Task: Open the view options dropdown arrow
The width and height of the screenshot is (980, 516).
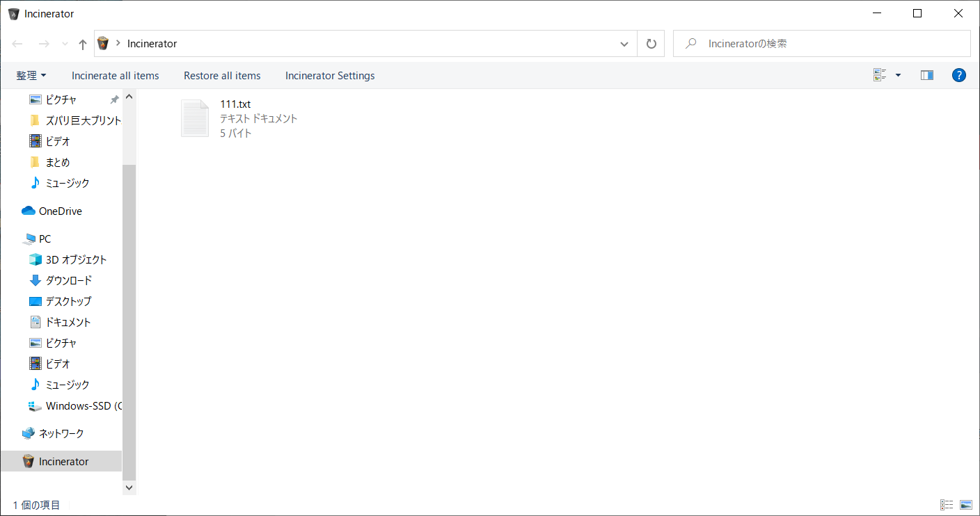Action: coord(898,75)
